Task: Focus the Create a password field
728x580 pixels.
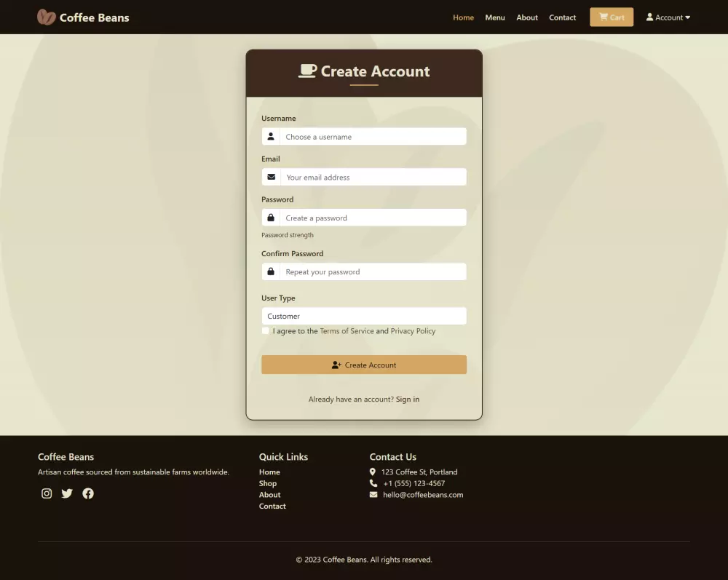Action: click(x=373, y=218)
